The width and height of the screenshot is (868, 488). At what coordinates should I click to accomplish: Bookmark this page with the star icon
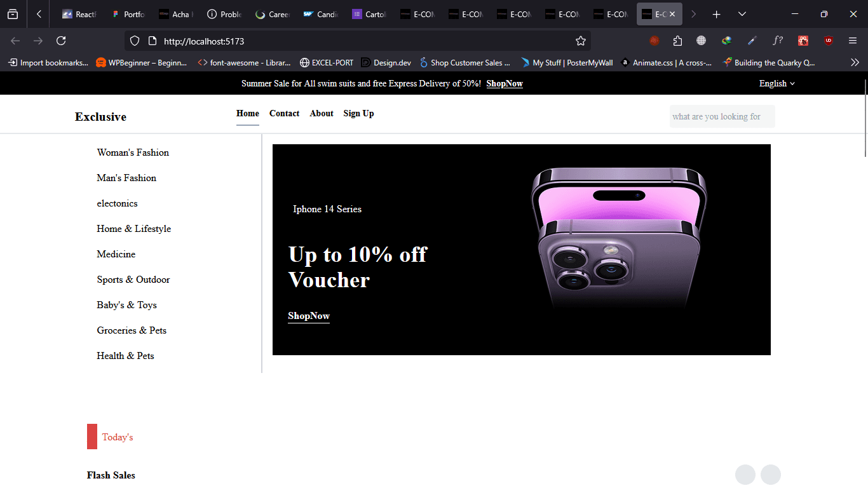580,41
